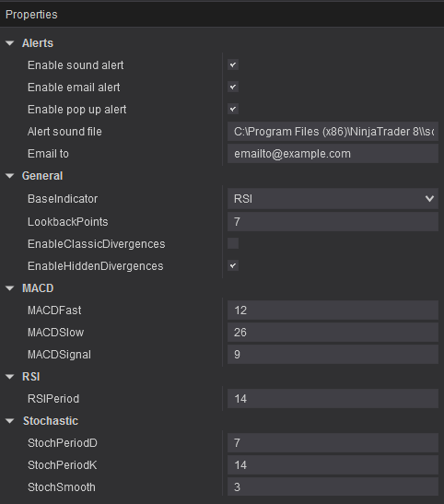Toggle Enable email alert checkbox
The height and width of the screenshot is (504, 444).
click(233, 88)
